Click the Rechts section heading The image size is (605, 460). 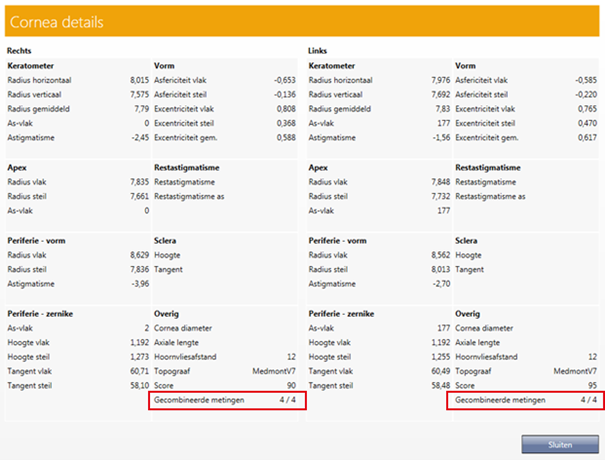click(19, 49)
